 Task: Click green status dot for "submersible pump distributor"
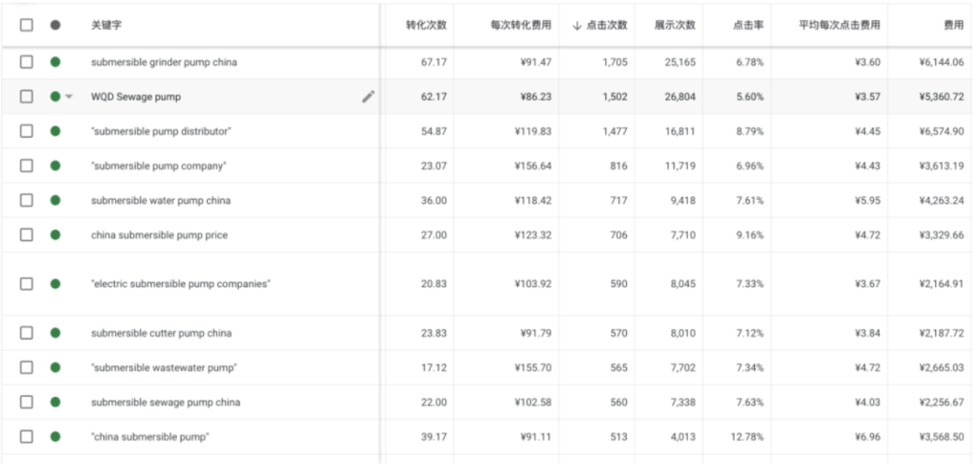pos(55,131)
